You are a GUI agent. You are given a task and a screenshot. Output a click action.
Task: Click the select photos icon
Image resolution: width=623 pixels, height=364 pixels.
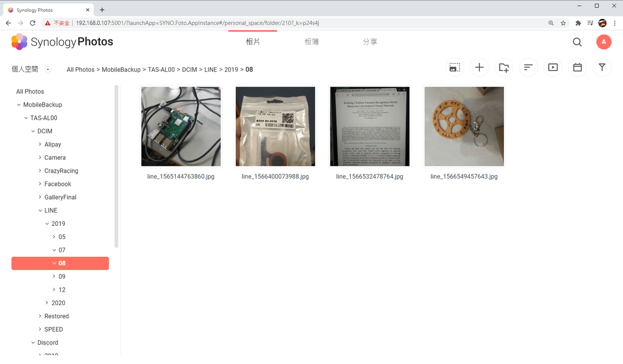455,68
